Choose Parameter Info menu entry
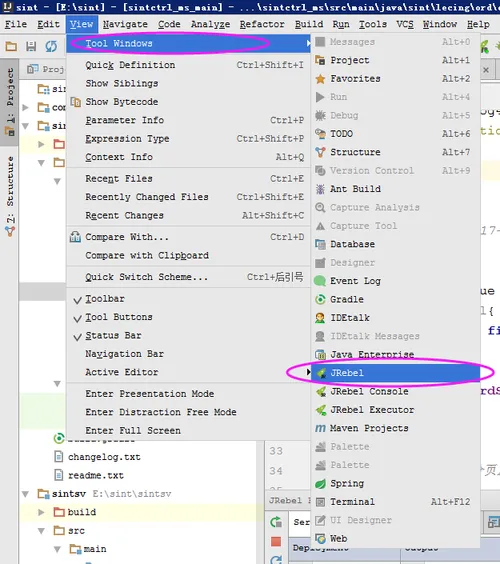 (188, 120)
